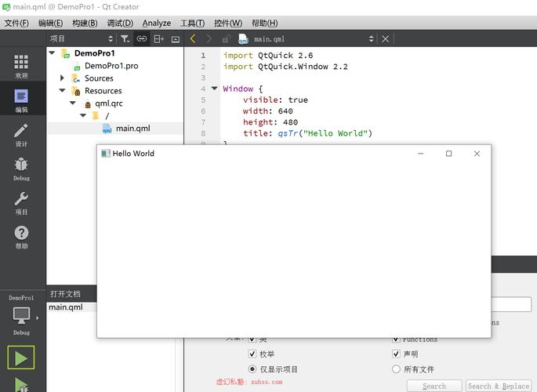This screenshot has width=537, height=392.
Task: Click the search input field behind the window
Action: (511, 304)
